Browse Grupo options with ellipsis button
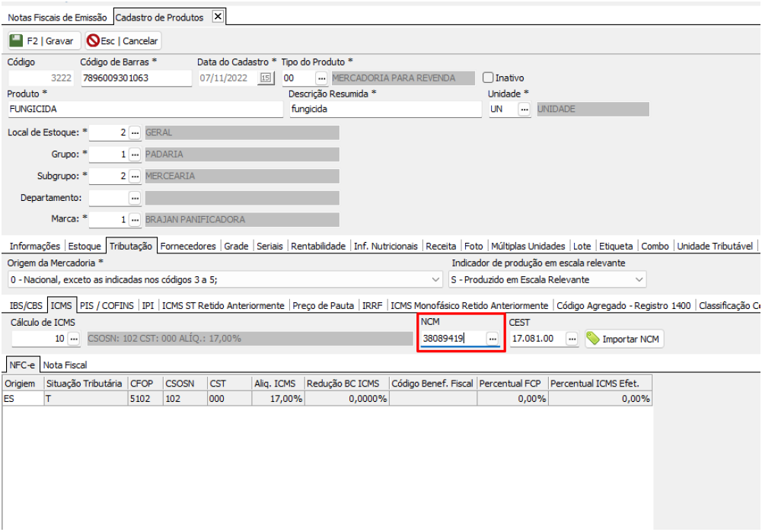Screen dimensions: 762x532 tap(135, 155)
